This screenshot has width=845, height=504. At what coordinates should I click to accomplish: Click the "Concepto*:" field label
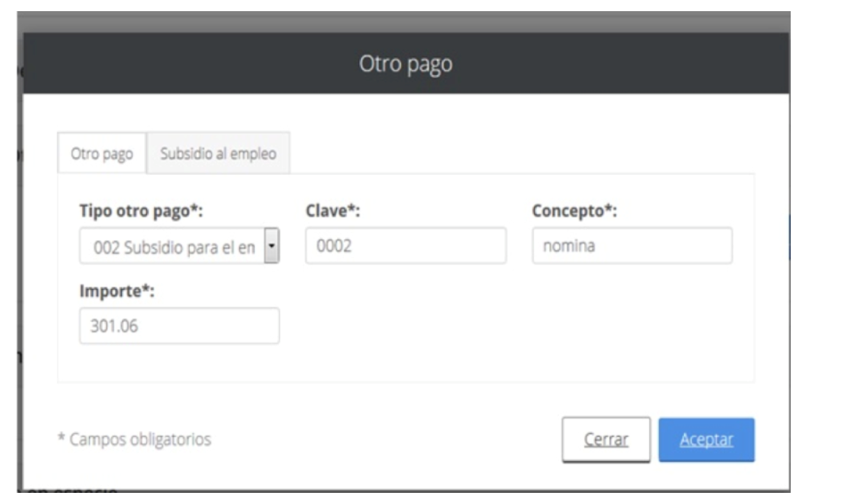[574, 212]
